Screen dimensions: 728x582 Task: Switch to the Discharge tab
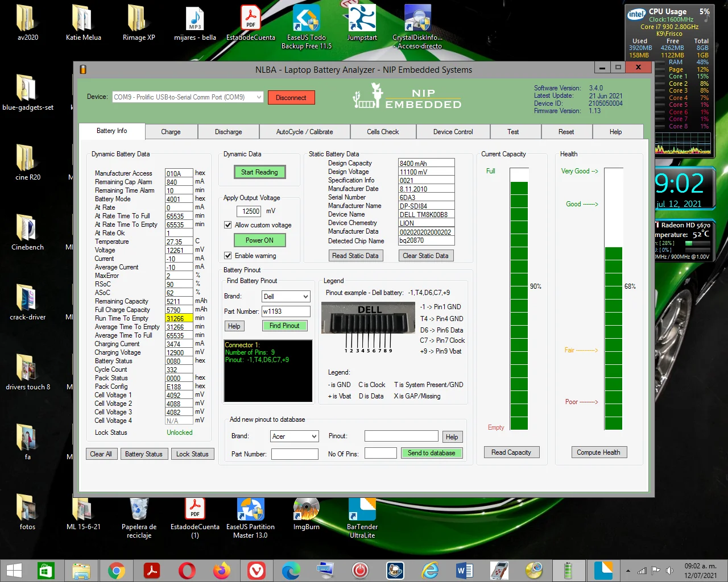229,132
